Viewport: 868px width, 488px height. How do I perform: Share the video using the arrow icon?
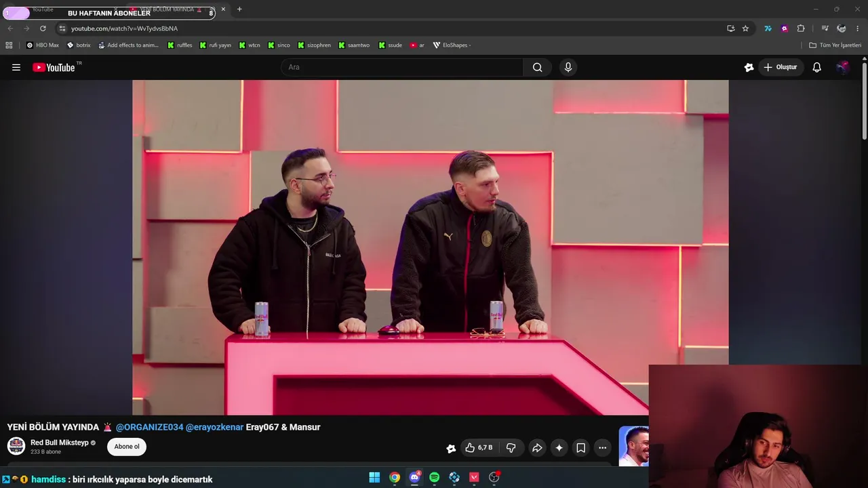537,447
